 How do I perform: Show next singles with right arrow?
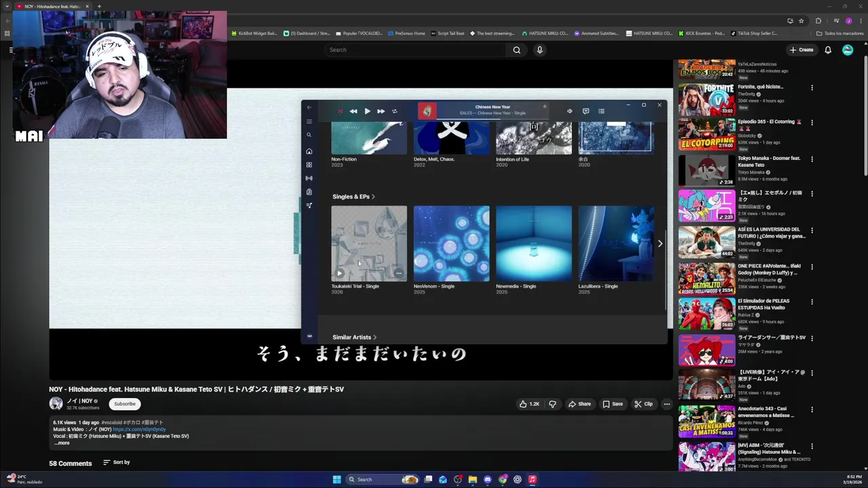click(660, 243)
